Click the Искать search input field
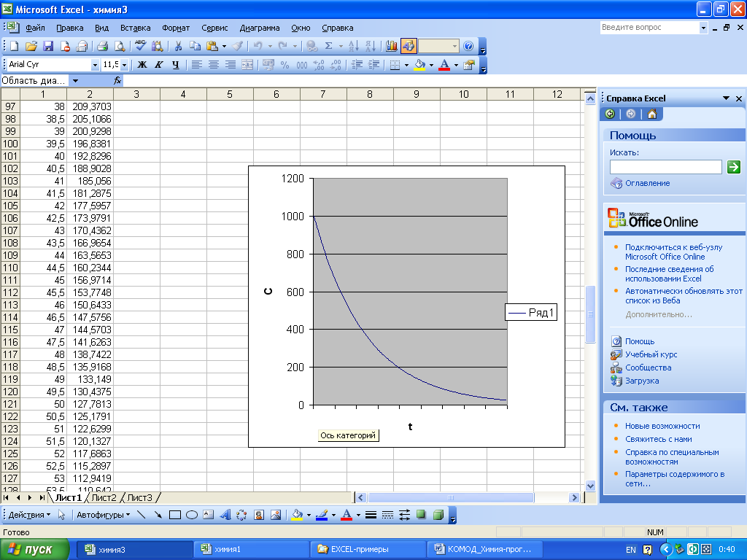Image resolution: width=747 pixels, height=560 pixels. [x=665, y=167]
